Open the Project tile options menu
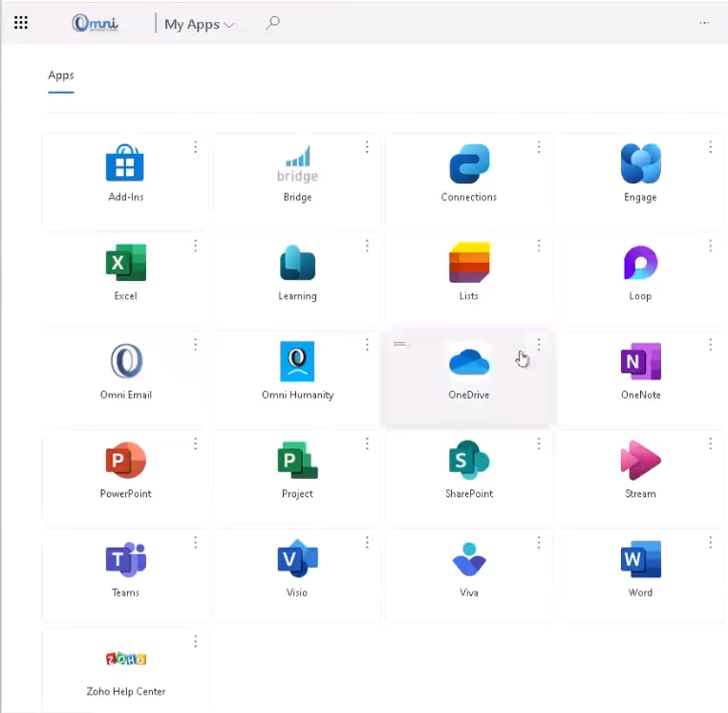Image resolution: width=728 pixels, height=713 pixels. point(367,443)
